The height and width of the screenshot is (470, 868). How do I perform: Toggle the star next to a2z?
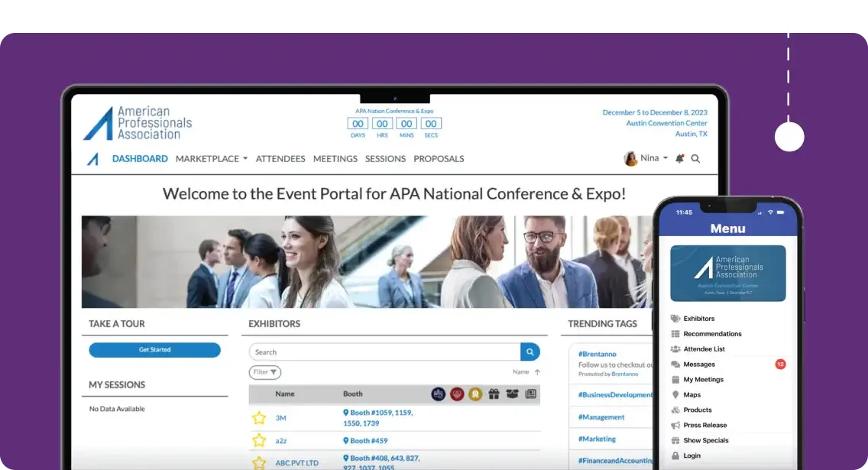[x=259, y=441]
